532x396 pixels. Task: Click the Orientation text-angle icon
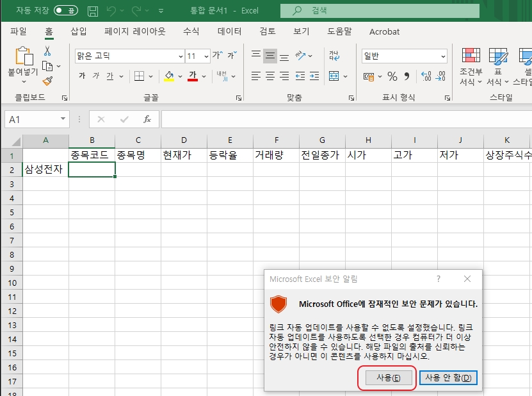coord(300,55)
